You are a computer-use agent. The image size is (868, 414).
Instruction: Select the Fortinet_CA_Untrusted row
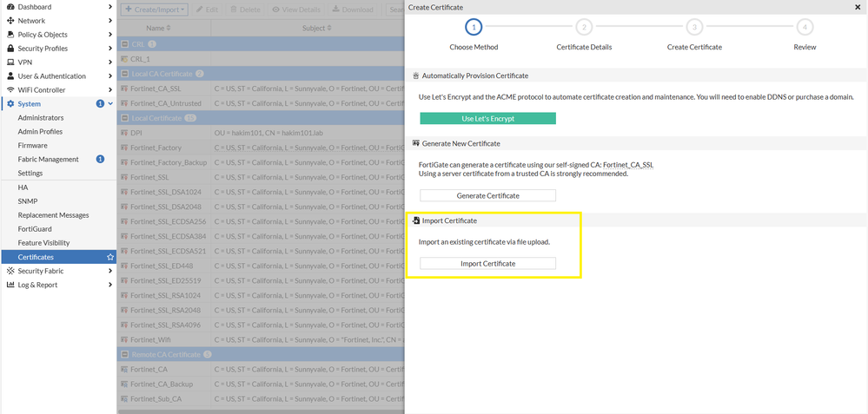pos(261,103)
